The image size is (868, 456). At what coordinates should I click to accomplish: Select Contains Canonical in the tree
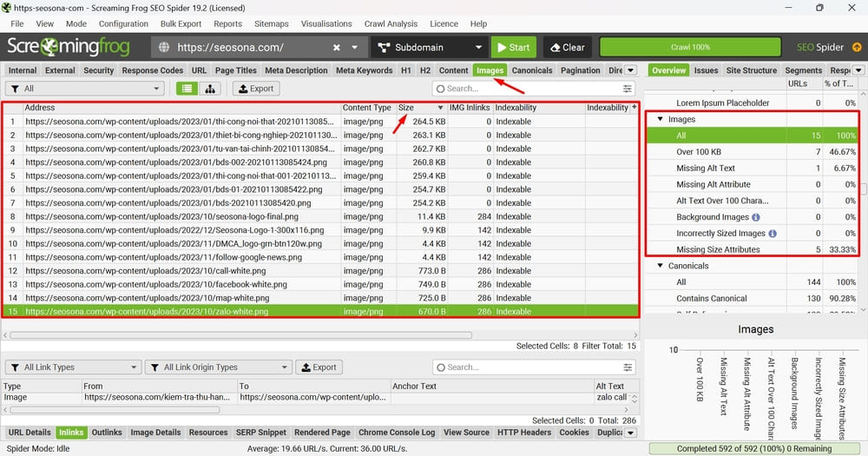(753, 298)
